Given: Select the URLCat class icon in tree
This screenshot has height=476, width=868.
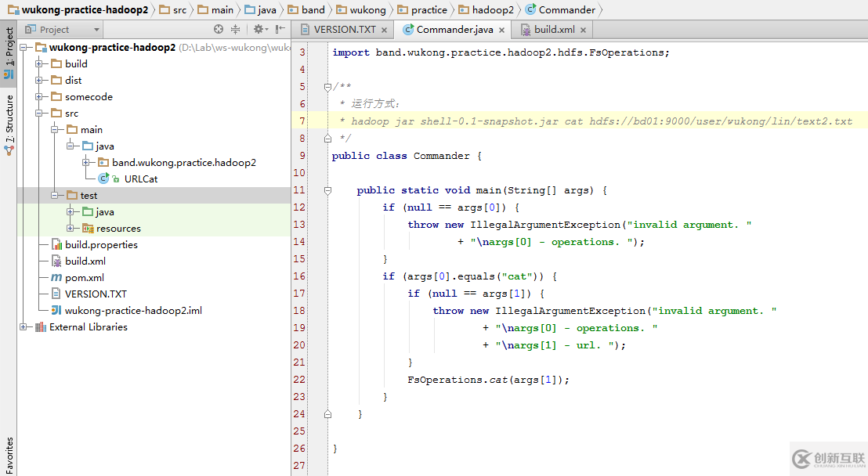Looking at the screenshot, I should (103, 179).
